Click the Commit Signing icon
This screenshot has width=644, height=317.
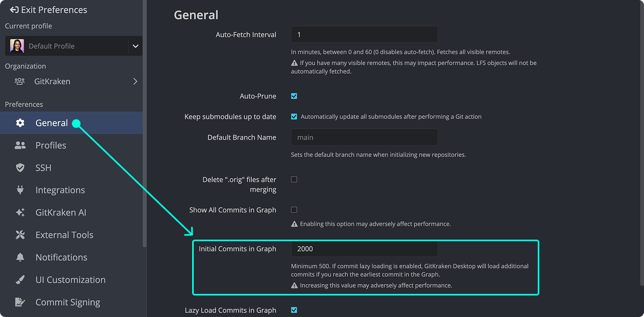click(20, 302)
